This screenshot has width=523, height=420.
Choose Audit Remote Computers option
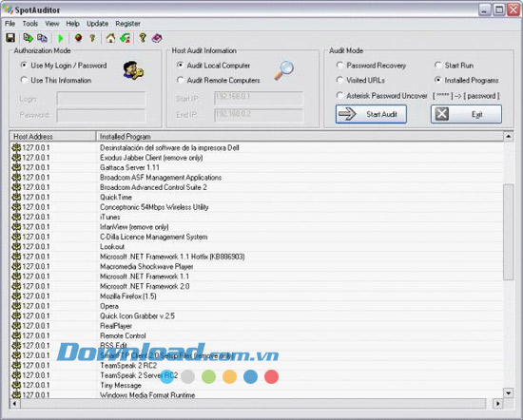[218, 80]
